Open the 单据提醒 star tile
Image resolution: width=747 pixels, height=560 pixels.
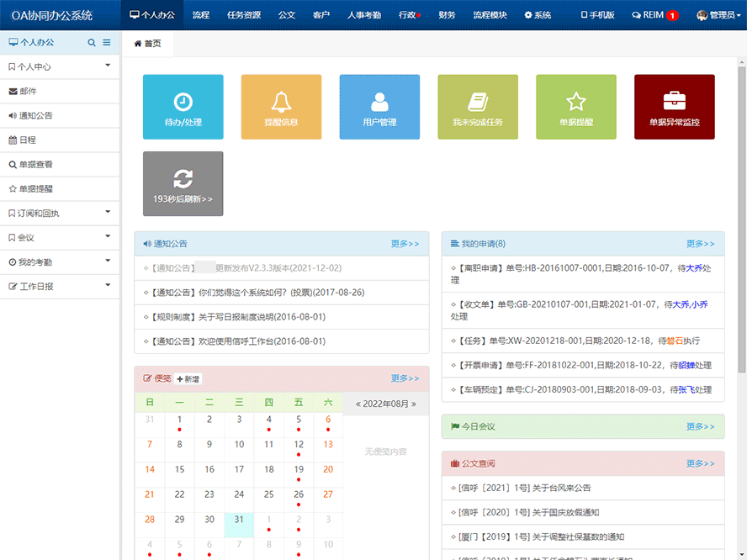[576, 107]
